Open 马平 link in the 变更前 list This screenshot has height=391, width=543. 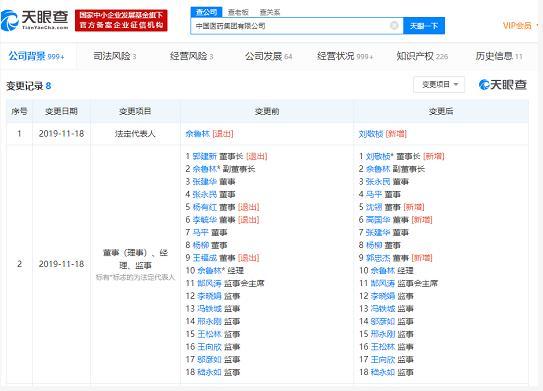coord(201,232)
